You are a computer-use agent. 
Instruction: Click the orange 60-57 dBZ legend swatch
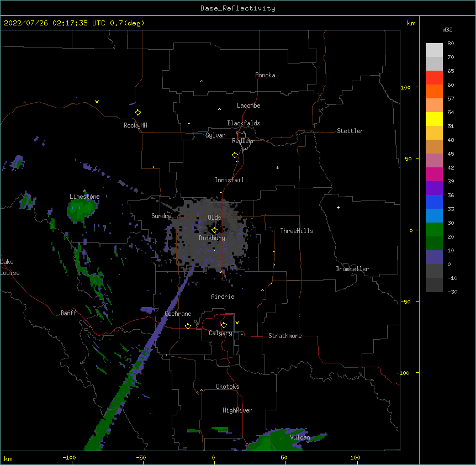[434, 91]
